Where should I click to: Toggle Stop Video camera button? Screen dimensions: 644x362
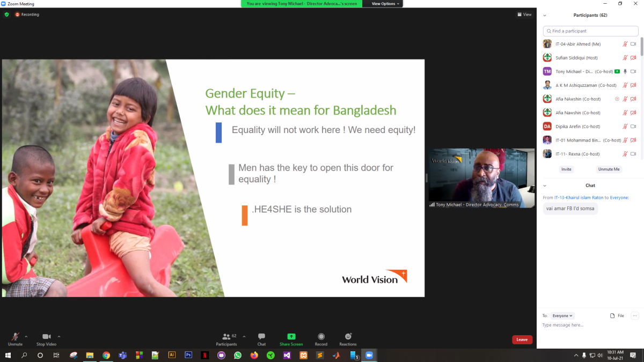point(46,336)
